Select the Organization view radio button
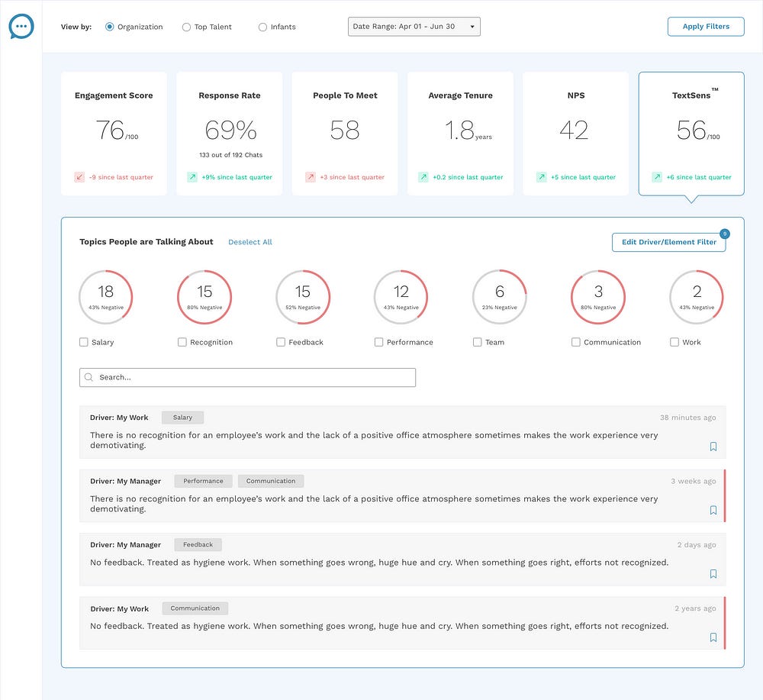The height and width of the screenshot is (700, 763). [x=109, y=27]
